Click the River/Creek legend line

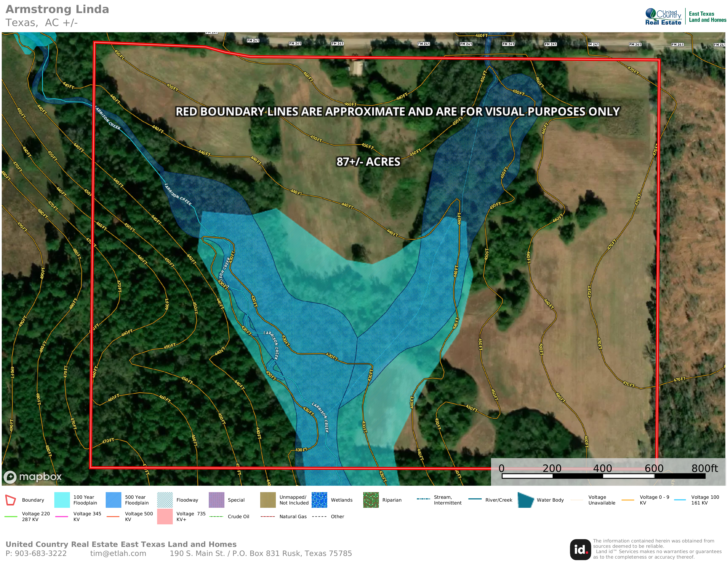point(475,499)
